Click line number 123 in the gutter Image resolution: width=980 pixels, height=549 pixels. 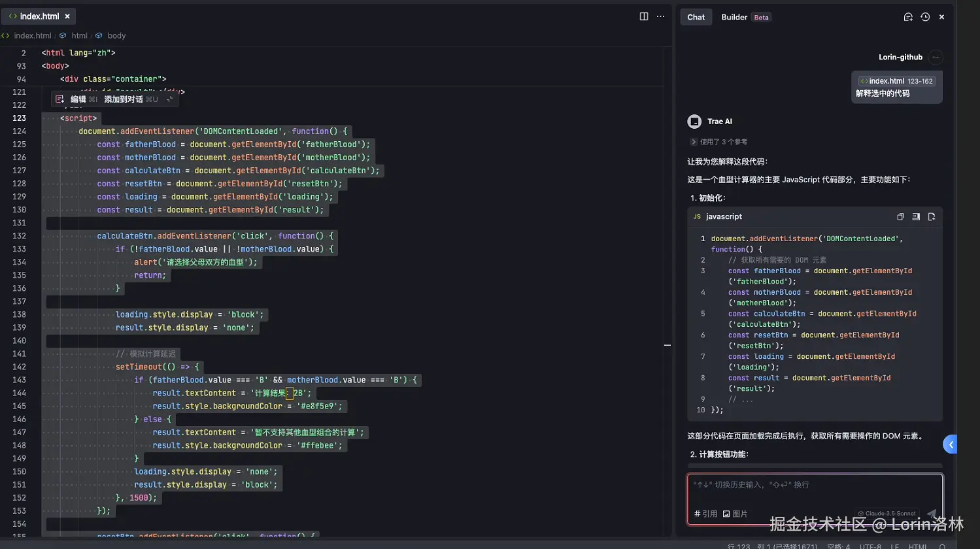click(19, 118)
